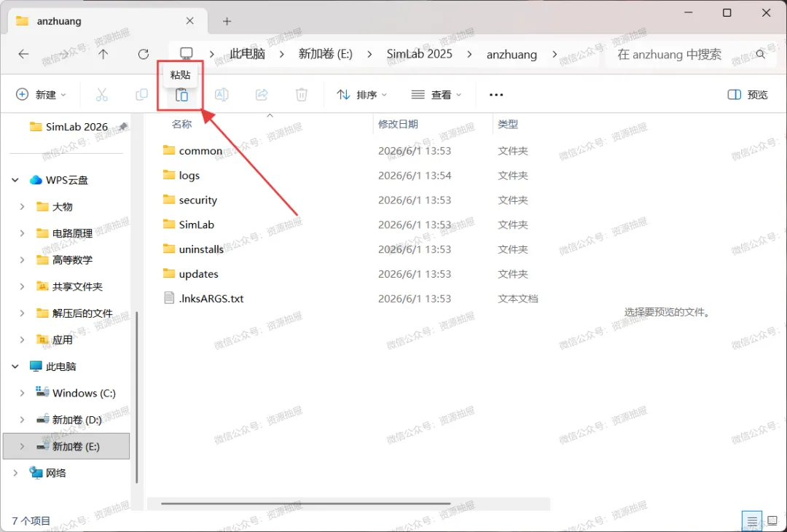The width and height of the screenshot is (787, 532).
Task: Sort by the 修改日期 column header
Action: [398, 124]
